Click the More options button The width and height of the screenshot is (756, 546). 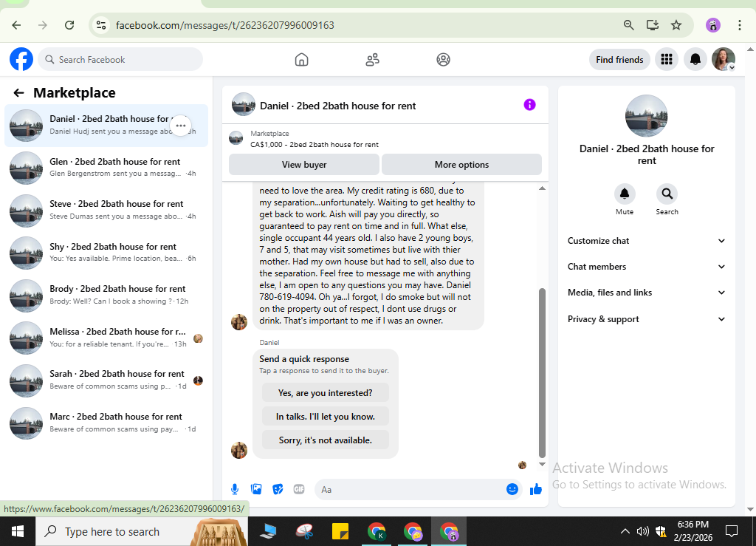pos(461,165)
